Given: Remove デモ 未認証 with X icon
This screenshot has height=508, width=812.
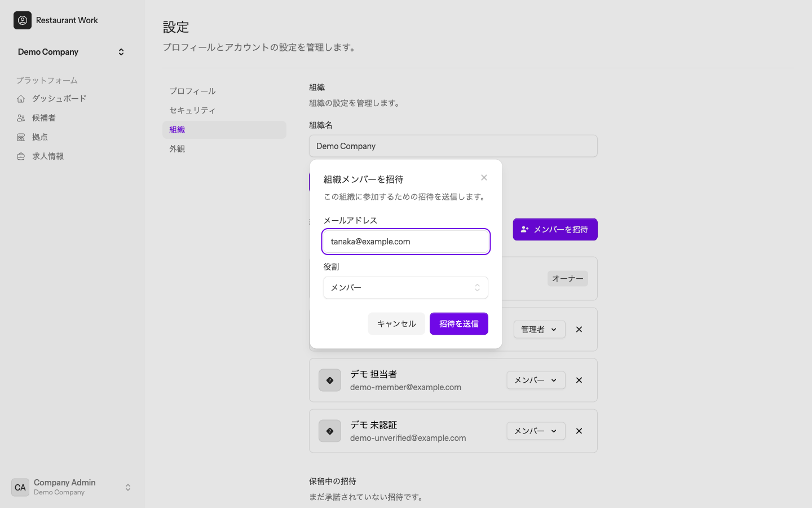Looking at the screenshot, I should (x=579, y=431).
